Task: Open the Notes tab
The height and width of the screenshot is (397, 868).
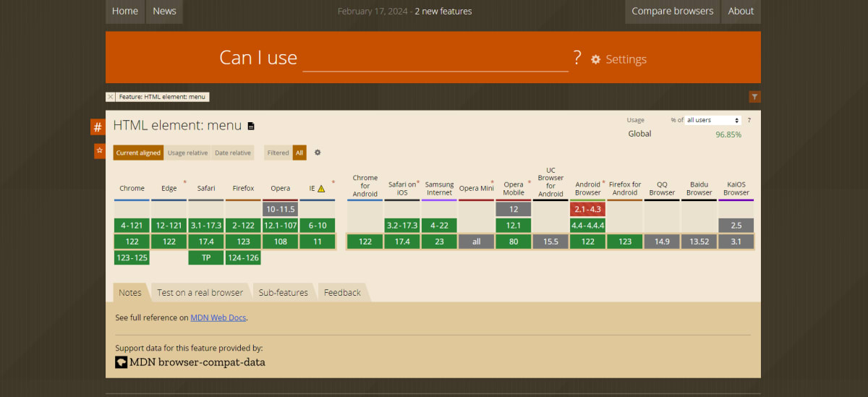Action: coord(130,292)
